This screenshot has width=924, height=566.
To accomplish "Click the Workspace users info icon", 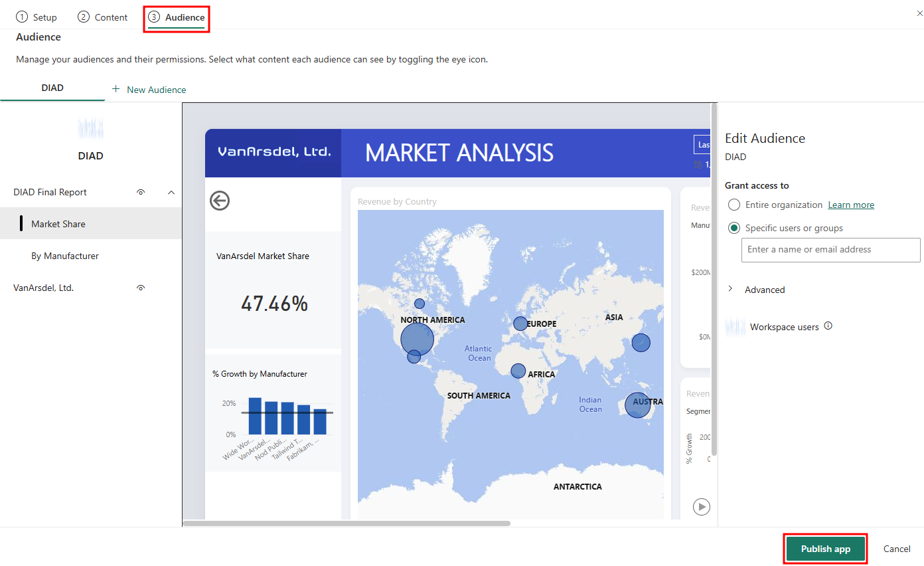I will pos(828,326).
